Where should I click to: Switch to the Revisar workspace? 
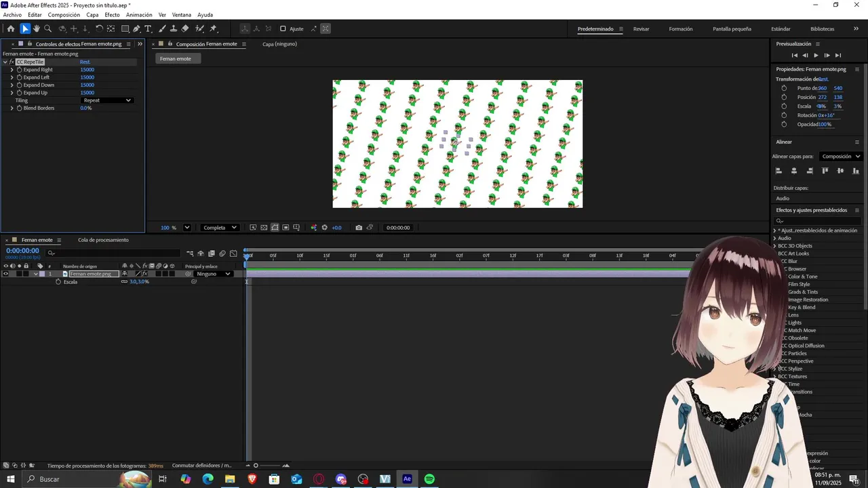pos(641,29)
